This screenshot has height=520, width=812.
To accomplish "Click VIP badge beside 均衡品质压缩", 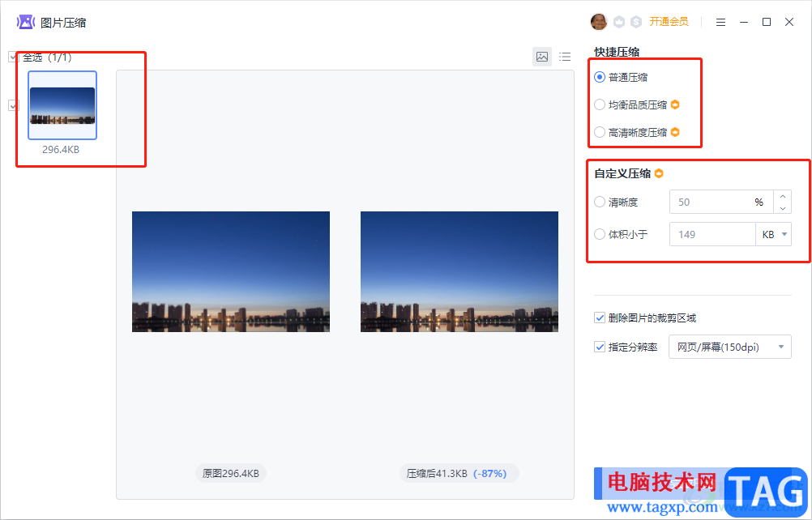I will pos(675,104).
